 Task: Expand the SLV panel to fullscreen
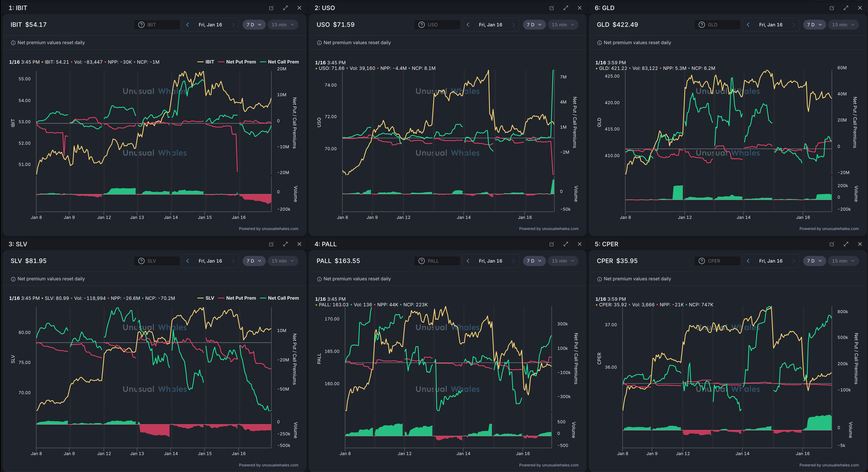click(285, 244)
